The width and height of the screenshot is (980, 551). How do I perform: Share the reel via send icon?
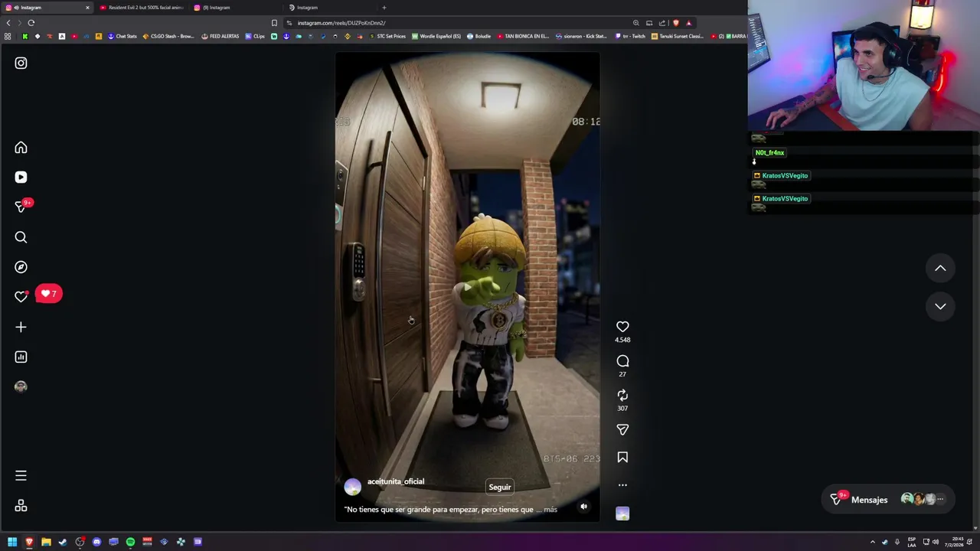click(x=622, y=430)
